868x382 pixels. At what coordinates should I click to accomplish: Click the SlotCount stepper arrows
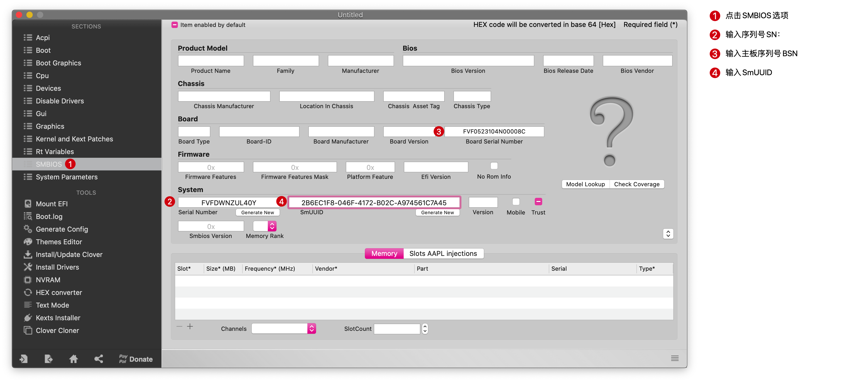(425, 328)
